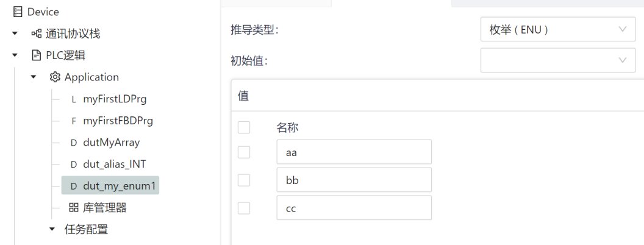The height and width of the screenshot is (245, 644).
Task: Click the 库管理器 grid icon
Action: click(74, 208)
